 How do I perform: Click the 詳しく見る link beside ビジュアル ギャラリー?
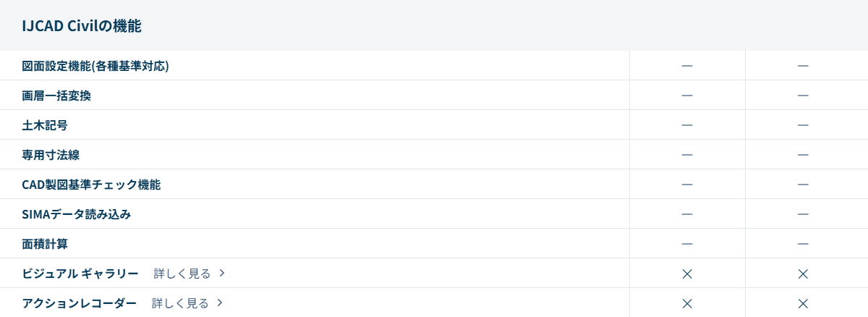point(182,274)
